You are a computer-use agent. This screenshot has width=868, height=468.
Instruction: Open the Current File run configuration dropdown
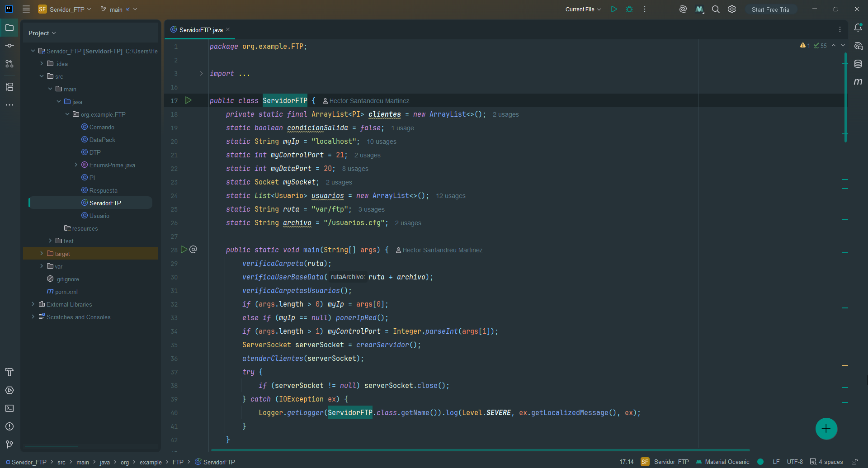pyautogui.click(x=583, y=9)
